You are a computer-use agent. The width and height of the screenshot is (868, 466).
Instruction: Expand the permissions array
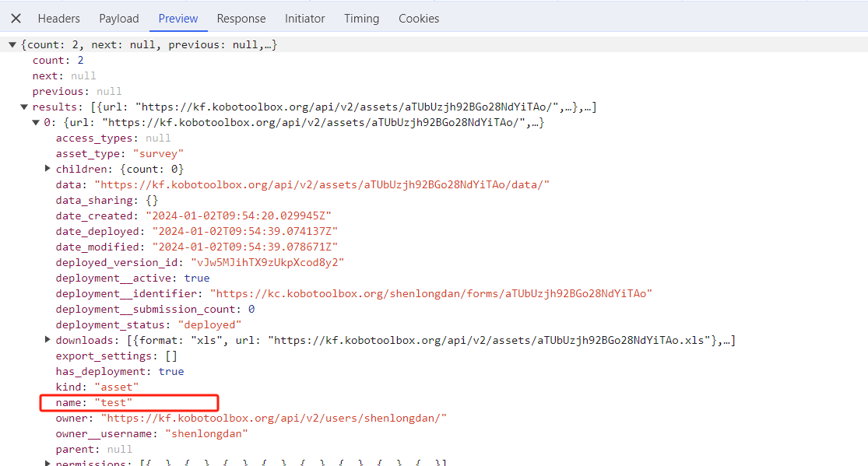47,462
